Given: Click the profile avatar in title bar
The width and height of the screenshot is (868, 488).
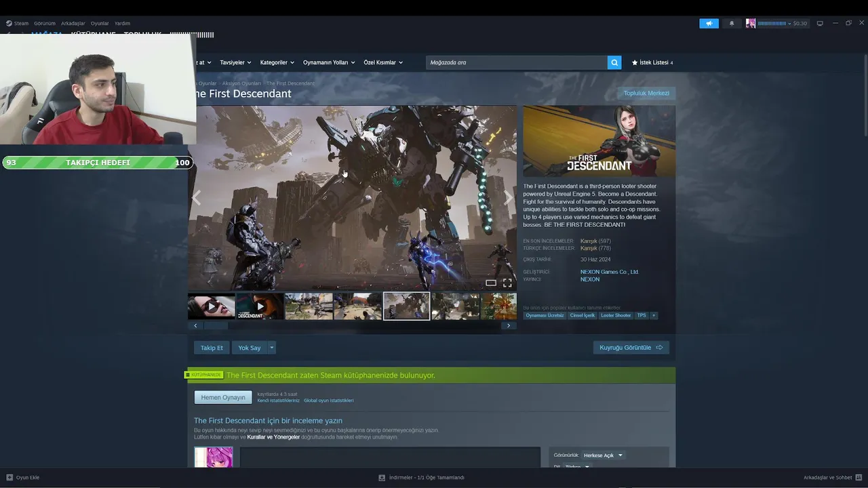Looking at the screenshot, I should pyautogui.click(x=751, y=23).
